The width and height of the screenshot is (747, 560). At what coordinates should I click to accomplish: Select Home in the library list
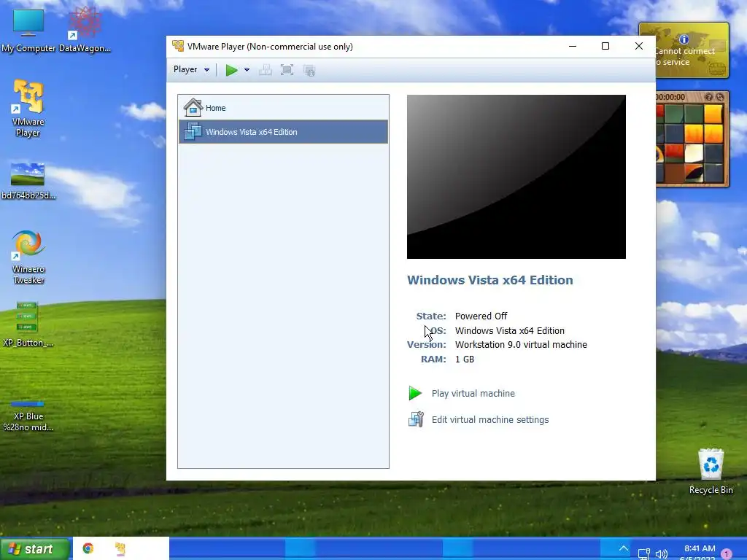point(283,108)
